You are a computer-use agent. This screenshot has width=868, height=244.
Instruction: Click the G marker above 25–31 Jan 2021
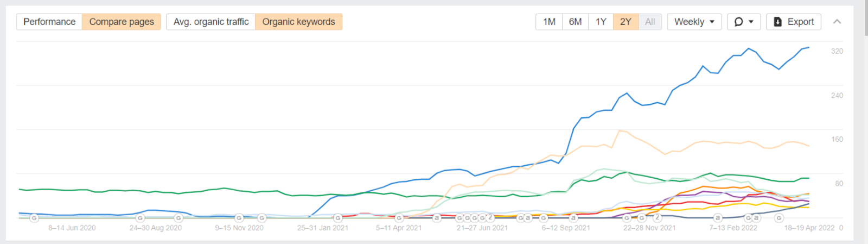pyautogui.click(x=337, y=218)
